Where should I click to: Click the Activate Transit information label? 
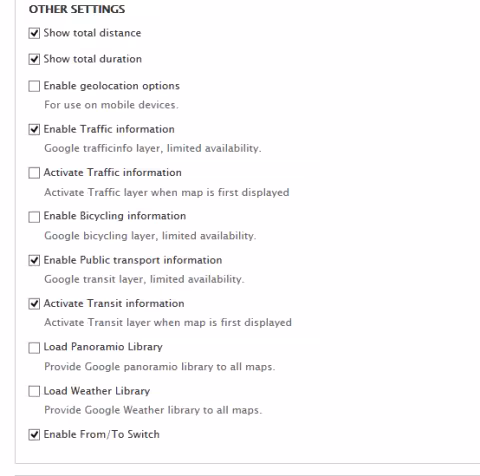(x=114, y=303)
